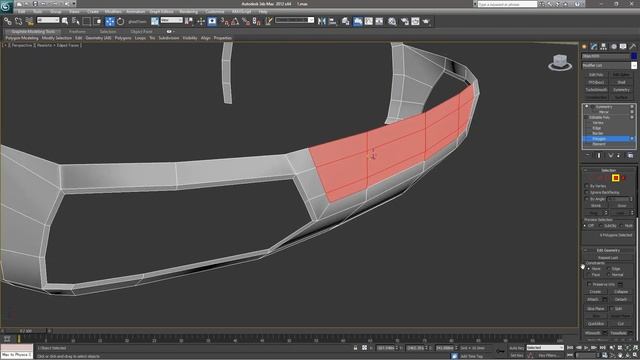Click the Render Production teapot icon
Screen dimensions: 640x360
coord(426,21)
